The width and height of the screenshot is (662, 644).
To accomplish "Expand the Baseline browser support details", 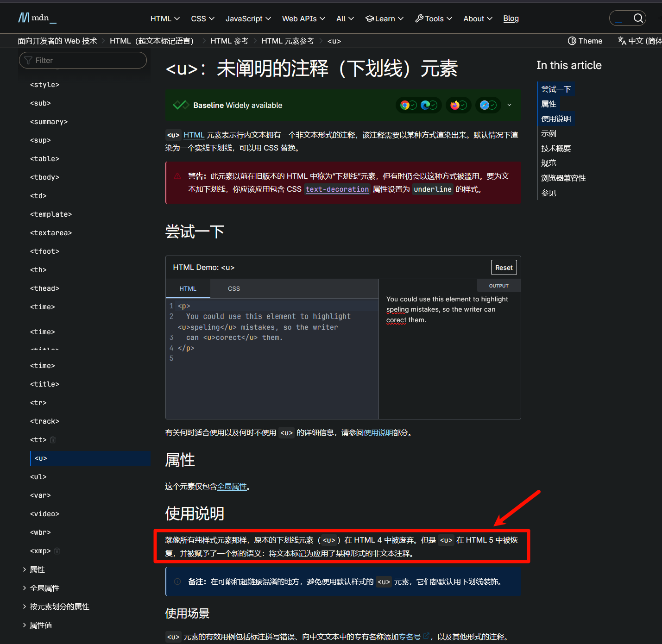I will (x=509, y=105).
